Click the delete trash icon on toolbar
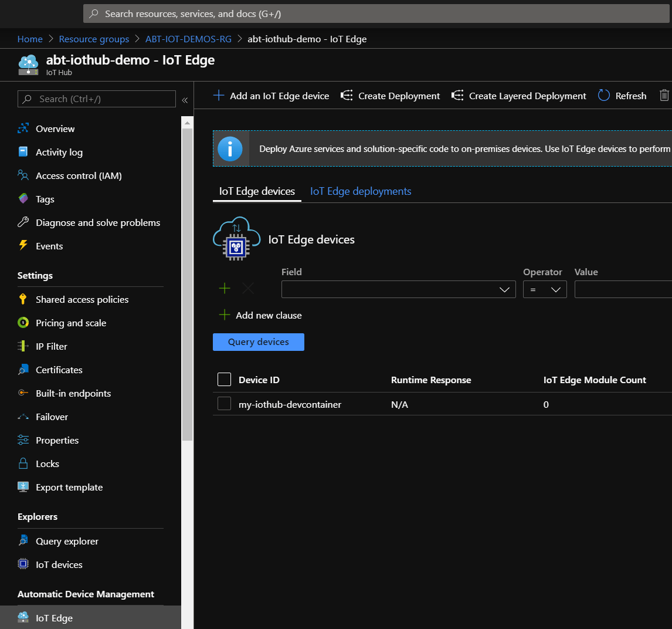 pos(664,95)
